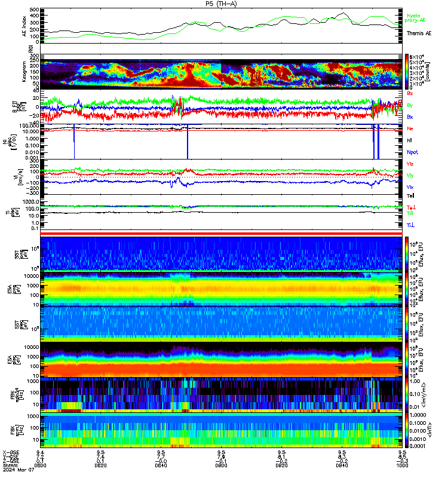Image resolution: width=448 pixels, height=478 pixels.
Task: Click the 0840 time tick label
Action: pos(161,465)
